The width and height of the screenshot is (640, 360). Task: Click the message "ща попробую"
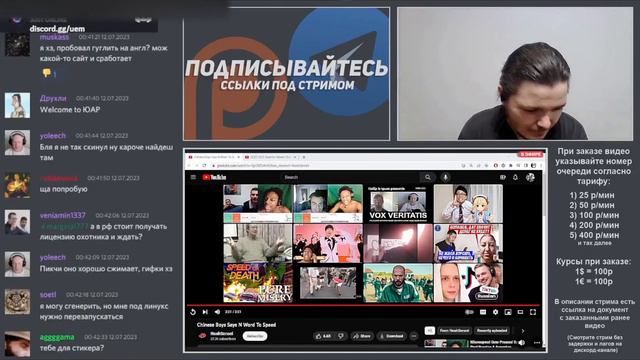click(x=63, y=189)
